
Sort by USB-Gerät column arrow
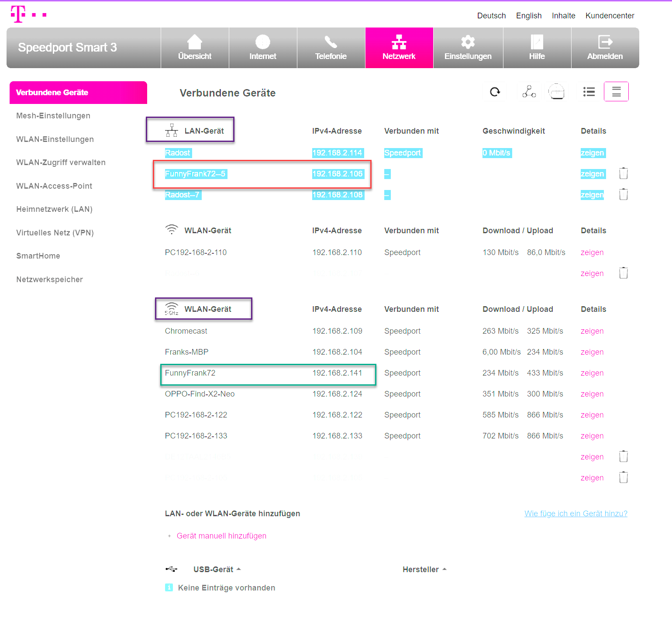click(238, 569)
